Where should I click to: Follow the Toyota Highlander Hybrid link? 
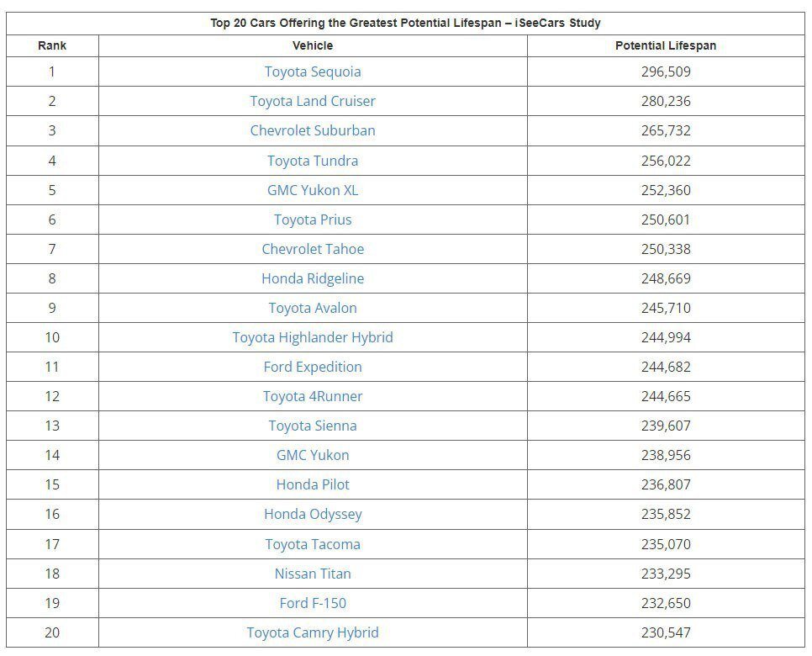(312, 338)
